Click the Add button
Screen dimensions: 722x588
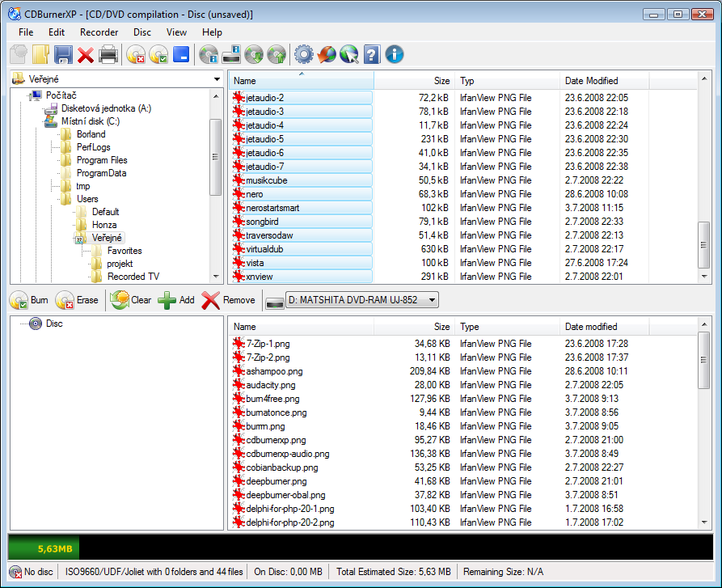click(x=176, y=300)
